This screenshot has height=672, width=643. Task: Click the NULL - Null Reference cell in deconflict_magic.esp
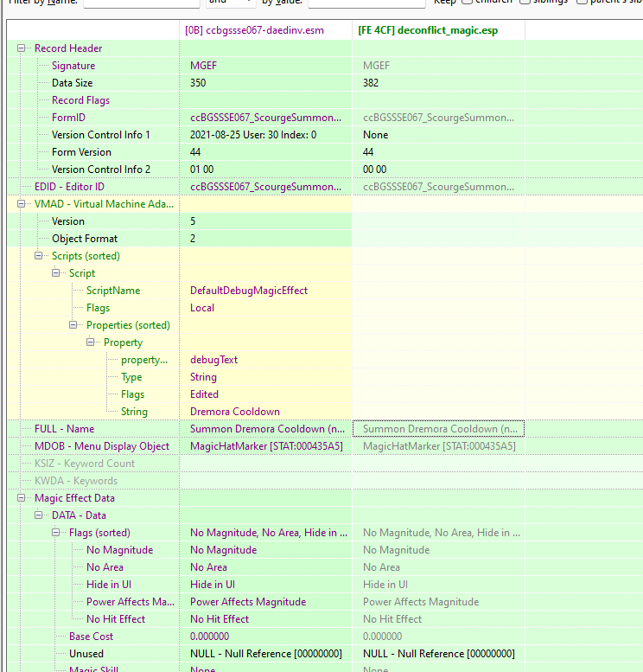pyautogui.click(x=439, y=654)
